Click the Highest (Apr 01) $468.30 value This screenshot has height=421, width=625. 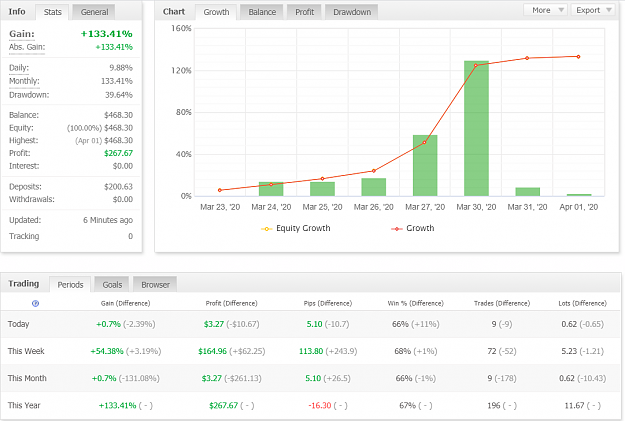pos(104,141)
